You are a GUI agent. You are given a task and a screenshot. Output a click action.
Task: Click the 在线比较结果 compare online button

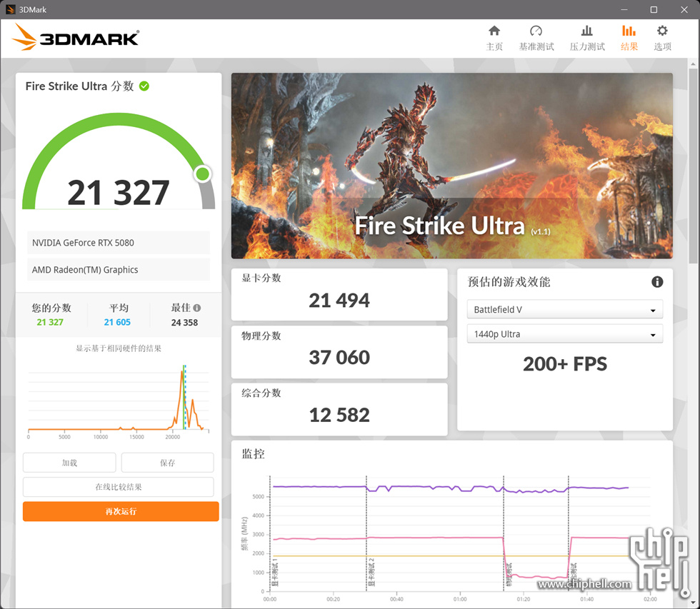[x=119, y=487]
